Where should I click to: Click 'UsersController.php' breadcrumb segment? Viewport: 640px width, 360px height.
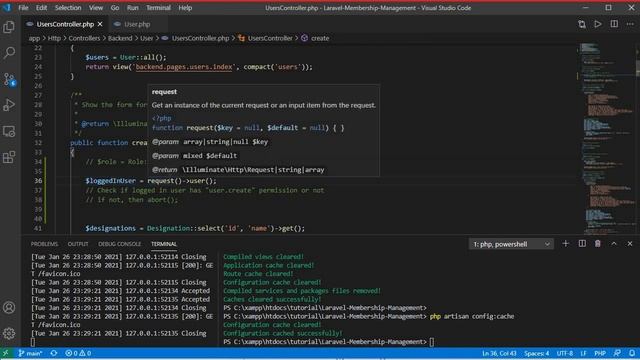[x=200, y=38]
